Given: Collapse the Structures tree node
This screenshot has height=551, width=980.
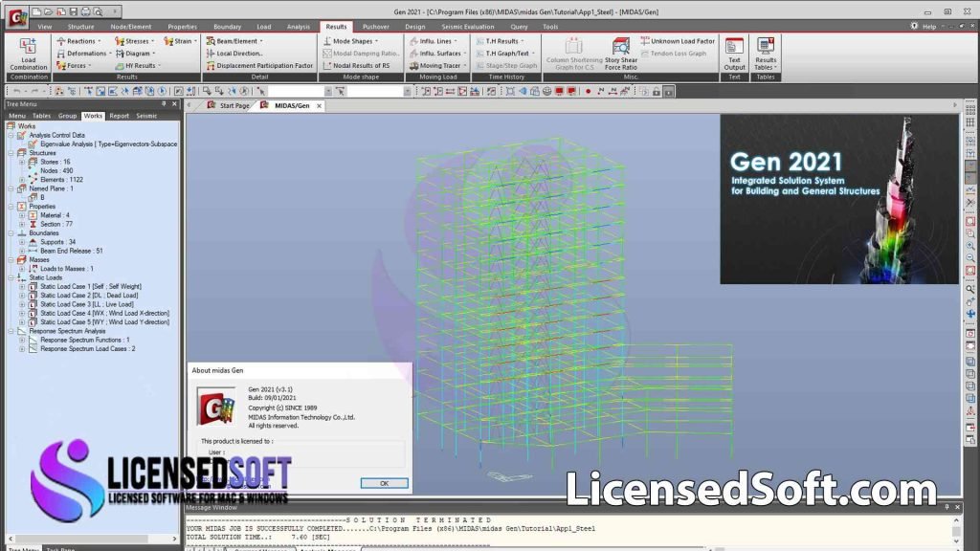Looking at the screenshot, I should 11,153.
